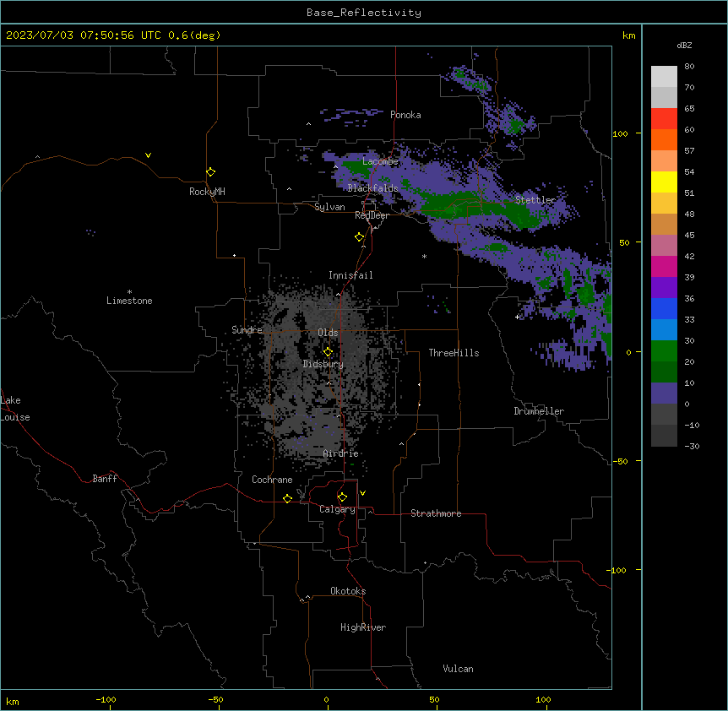Screen dimensions: 728x711
Task: Select the Cochrane town label
Action: click(x=272, y=480)
